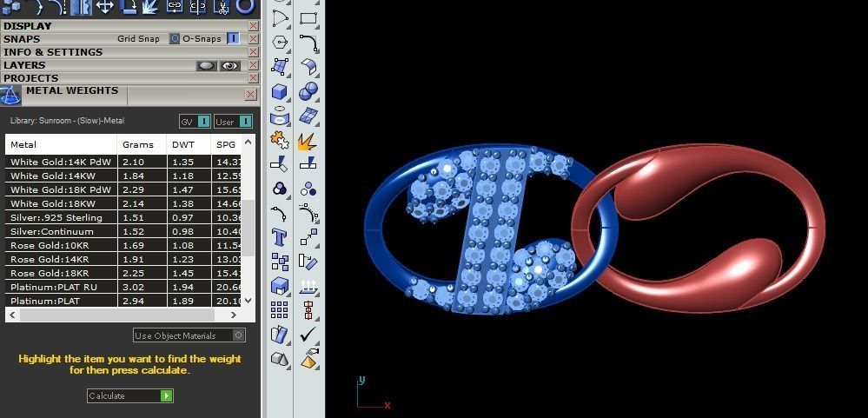Click the orange pyramid render tool
868x418 pixels.
(x=308, y=359)
